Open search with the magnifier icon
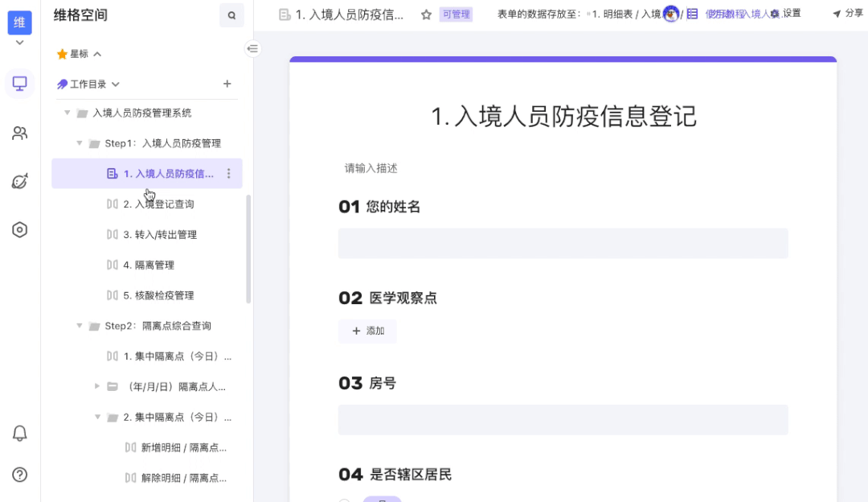Image resolution: width=868 pixels, height=502 pixels. point(231,15)
